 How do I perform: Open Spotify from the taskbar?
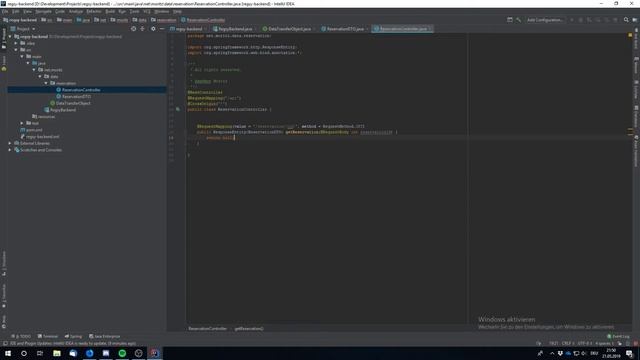(122, 353)
